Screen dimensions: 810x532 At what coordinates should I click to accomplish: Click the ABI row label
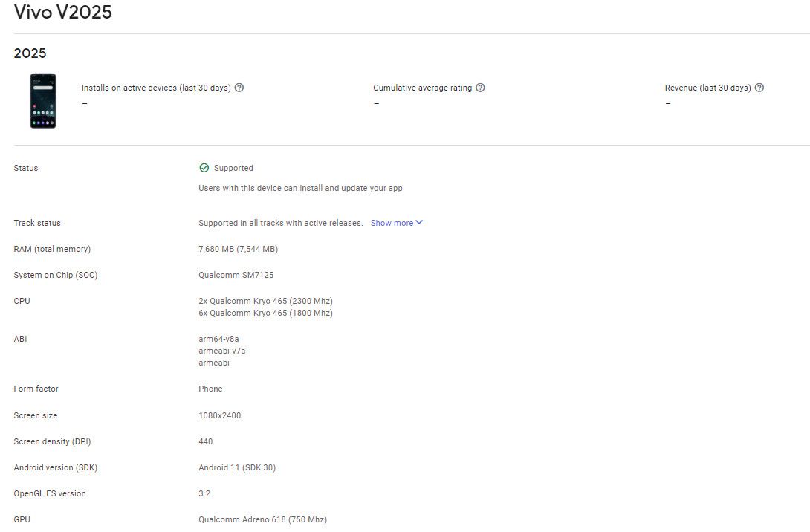(x=20, y=339)
